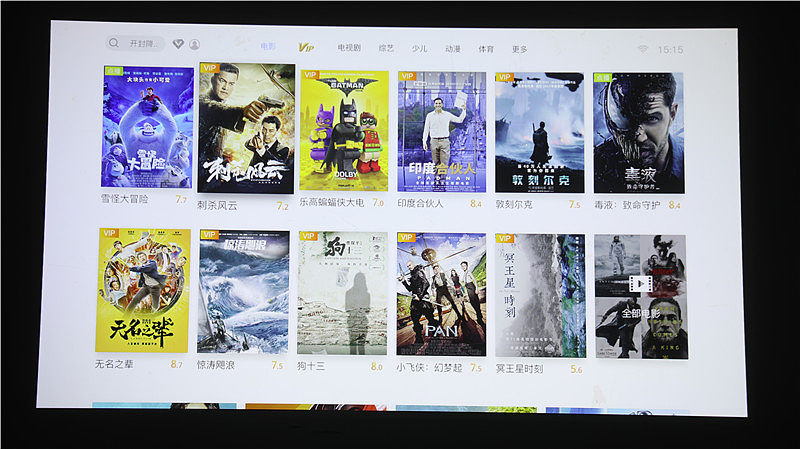Click the VIP badge on 刺杀风云

[x=210, y=68]
